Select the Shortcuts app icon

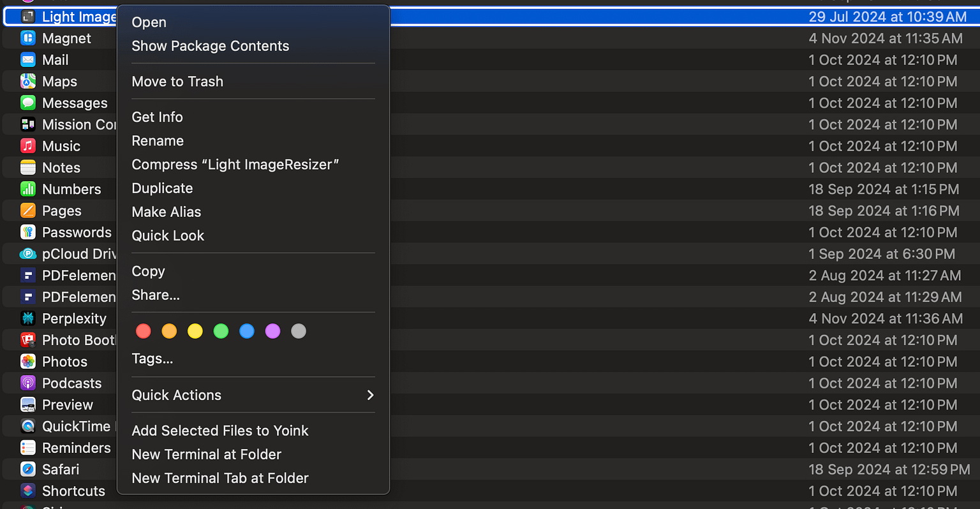[28, 491]
